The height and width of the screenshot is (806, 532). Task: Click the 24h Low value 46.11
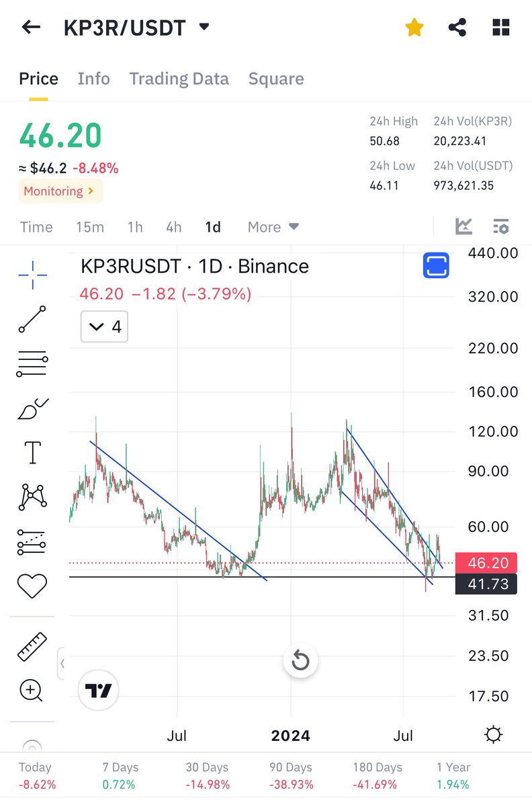[384, 185]
